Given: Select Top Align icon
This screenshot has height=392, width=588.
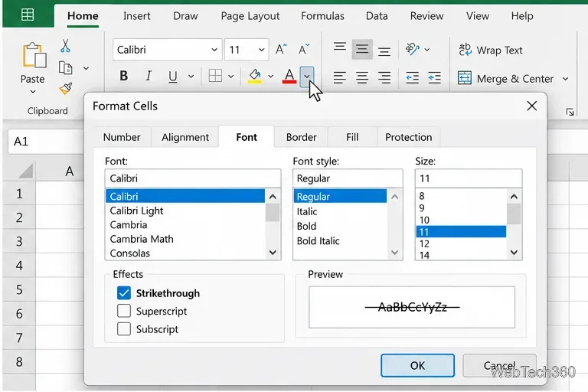Looking at the screenshot, I should click(x=340, y=48).
